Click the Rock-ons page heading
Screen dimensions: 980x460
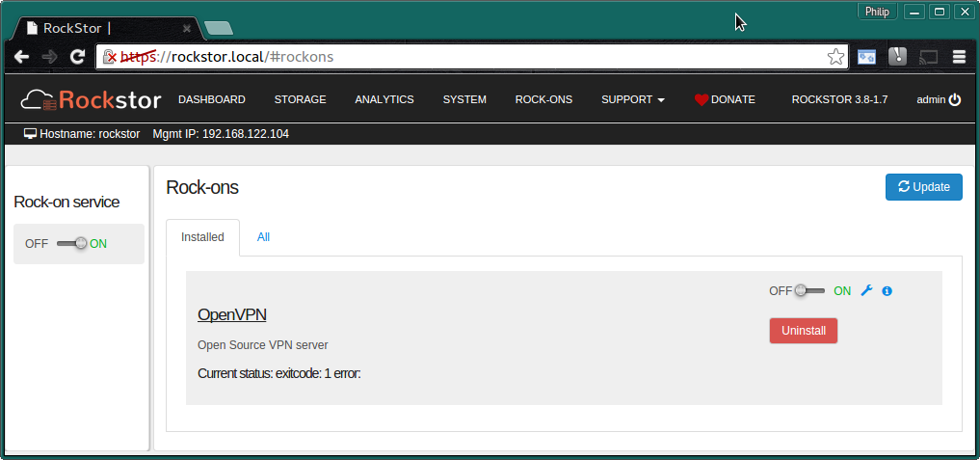pyautogui.click(x=201, y=187)
